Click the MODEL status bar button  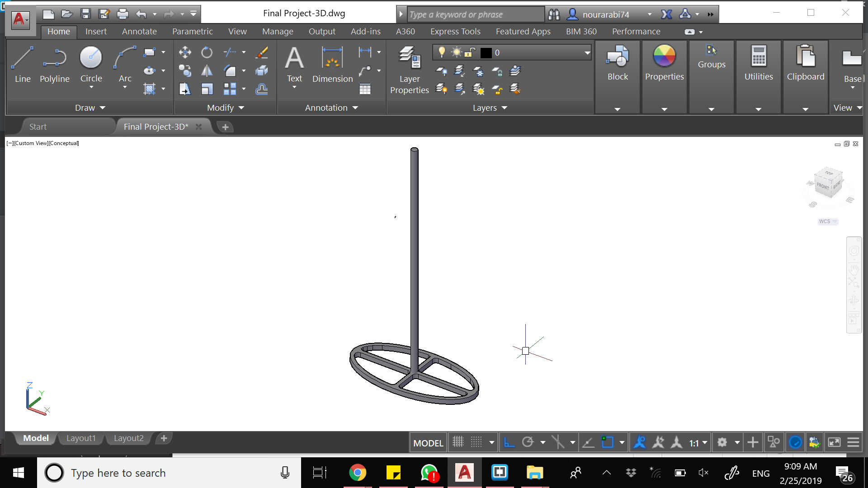coord(428,443)
